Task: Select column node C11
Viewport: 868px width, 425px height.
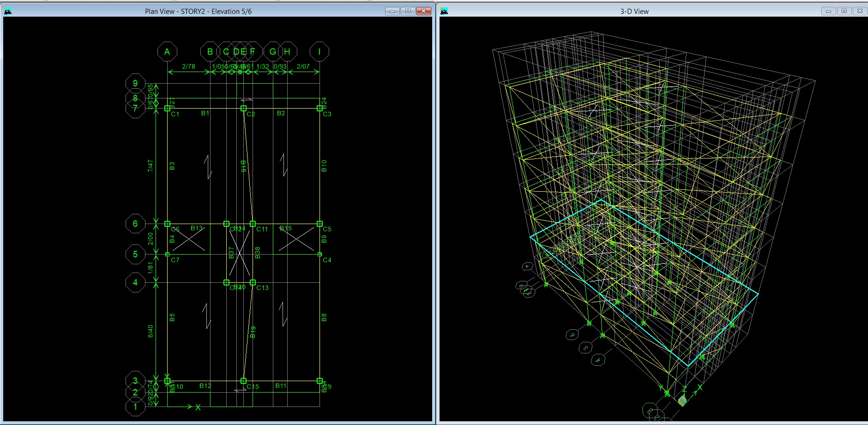Action: pos(253,224)
